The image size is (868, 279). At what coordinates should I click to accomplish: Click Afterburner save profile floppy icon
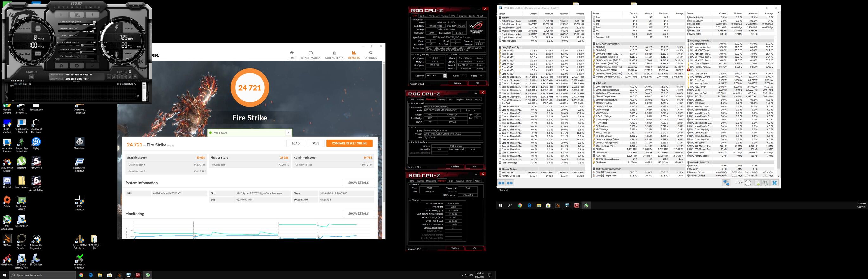click(x=135, y=76)
